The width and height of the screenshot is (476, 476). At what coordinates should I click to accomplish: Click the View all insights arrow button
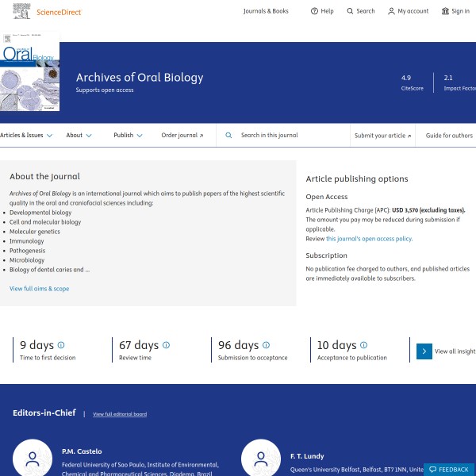[424, 351]
